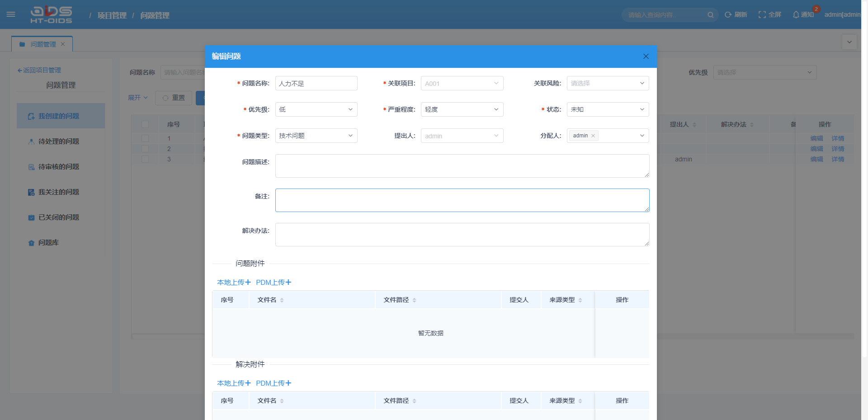Tick the select-all checkbox in table header
The width and height of the screenshot is (868, 420).
pos(145,124)
